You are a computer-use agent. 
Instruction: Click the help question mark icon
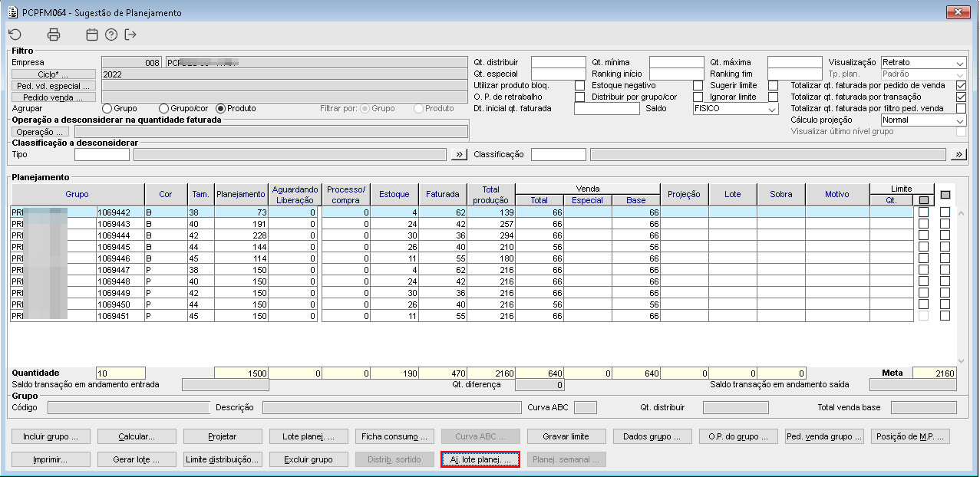111,35
